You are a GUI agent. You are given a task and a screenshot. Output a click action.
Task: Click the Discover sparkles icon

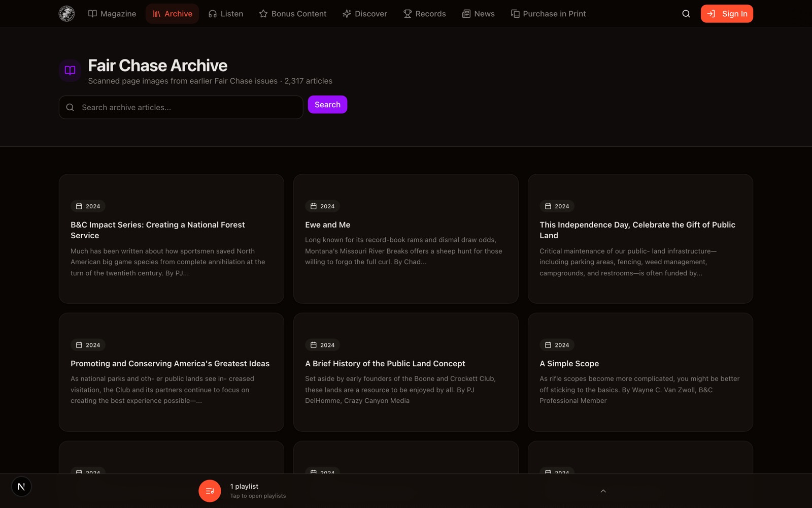347,14
